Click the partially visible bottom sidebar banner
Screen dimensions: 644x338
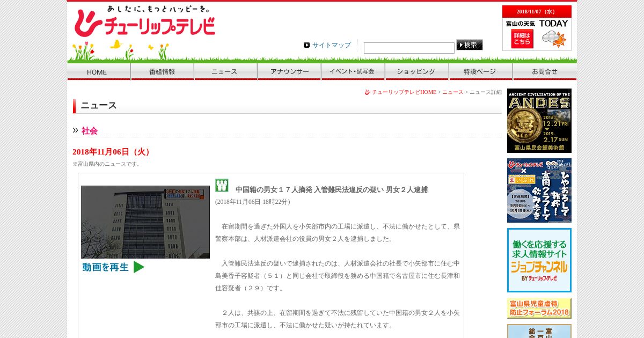click(539, 331)
